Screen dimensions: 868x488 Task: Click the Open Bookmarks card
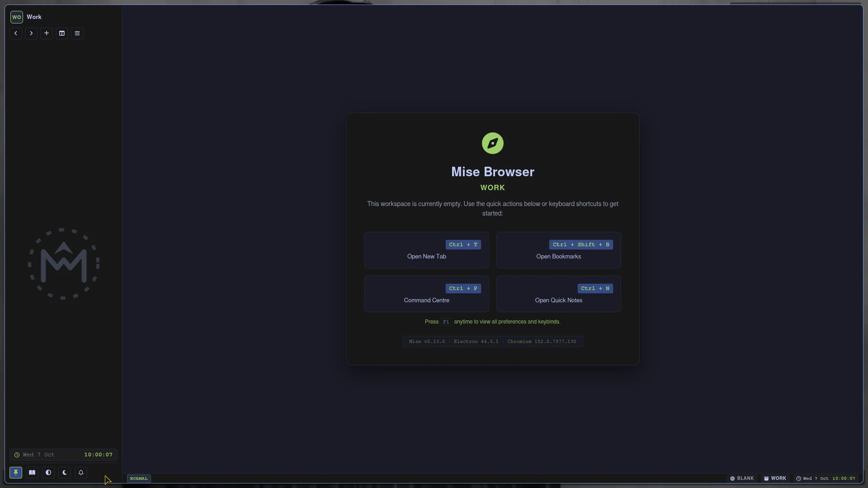[559, 250]
